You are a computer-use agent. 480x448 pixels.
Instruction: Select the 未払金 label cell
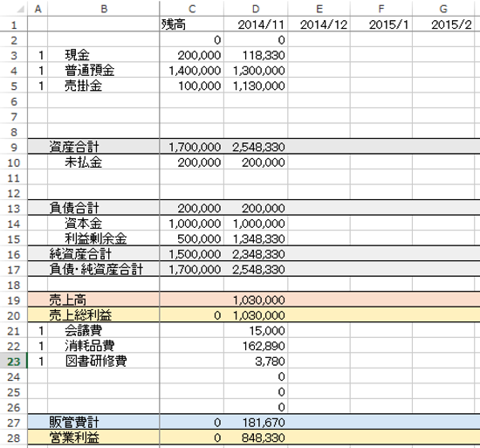click(x=104, y=162)
